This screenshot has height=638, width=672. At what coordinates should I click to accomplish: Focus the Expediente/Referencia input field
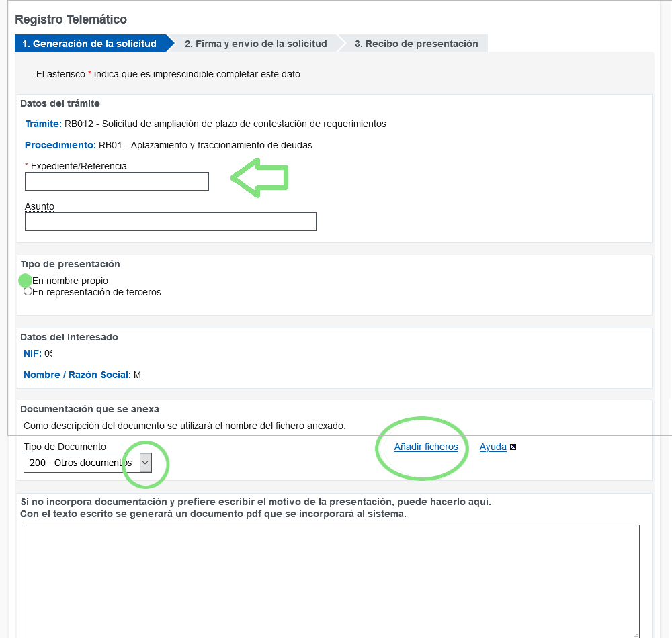click(117, 181)
